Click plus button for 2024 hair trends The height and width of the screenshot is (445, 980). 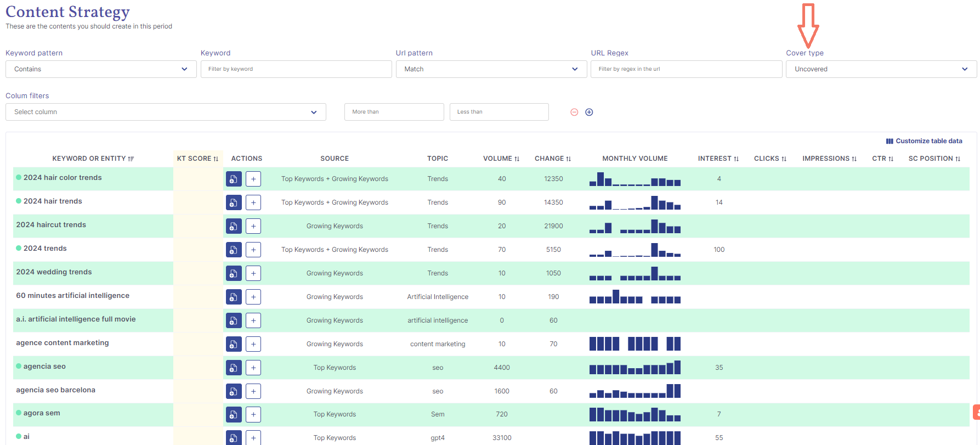coord(253,202)
